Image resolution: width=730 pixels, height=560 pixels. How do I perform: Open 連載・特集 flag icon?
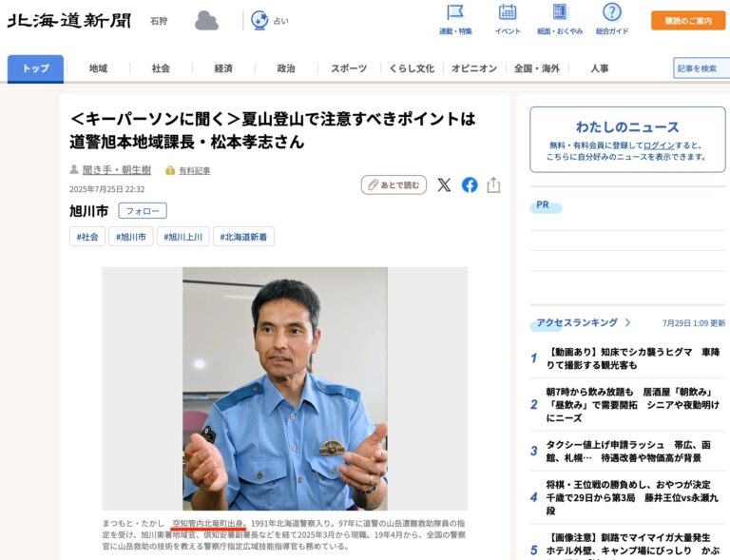coord(455,12)
